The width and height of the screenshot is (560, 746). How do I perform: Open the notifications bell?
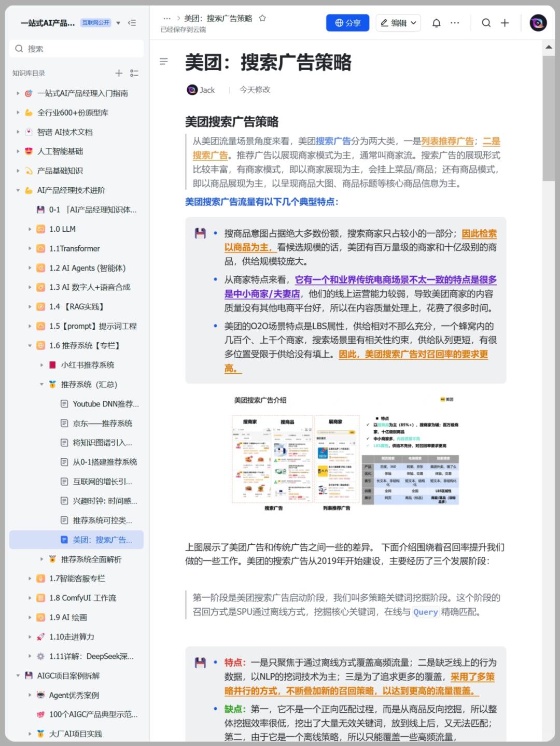(437, 23)
